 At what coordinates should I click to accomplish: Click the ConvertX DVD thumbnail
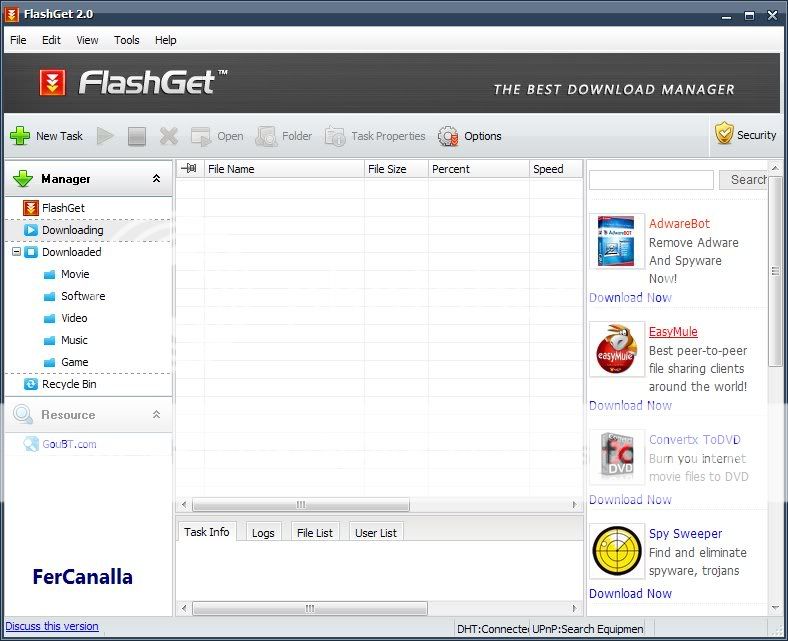(x=617, y=457)
